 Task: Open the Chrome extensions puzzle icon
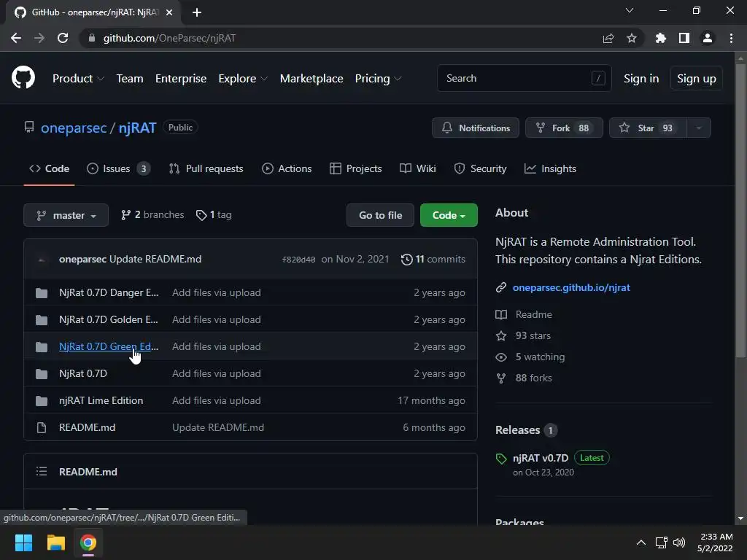pyautogui.click(x=660, y=38)
